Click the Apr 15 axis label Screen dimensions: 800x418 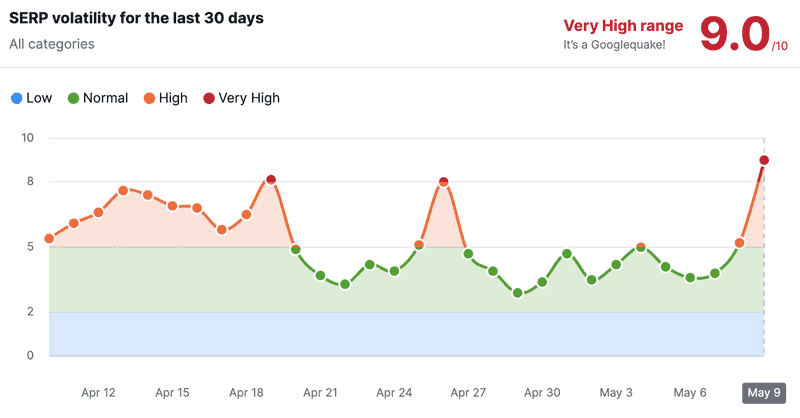tap(172, 392)
